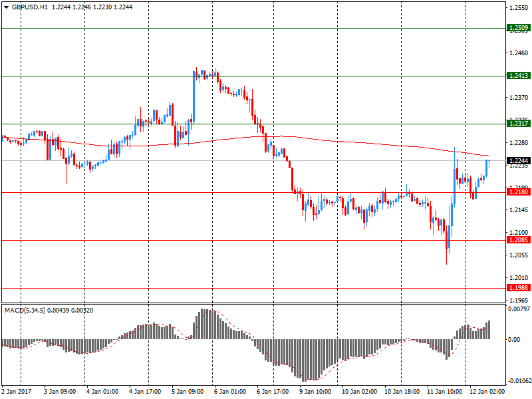This screenshot has width=532, height=399.
Task: Click the 1.2145 price scale value
Action: 519,210
